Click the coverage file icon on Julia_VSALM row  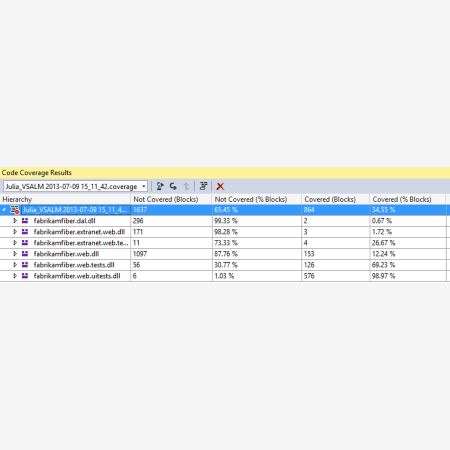click(15, 210)
